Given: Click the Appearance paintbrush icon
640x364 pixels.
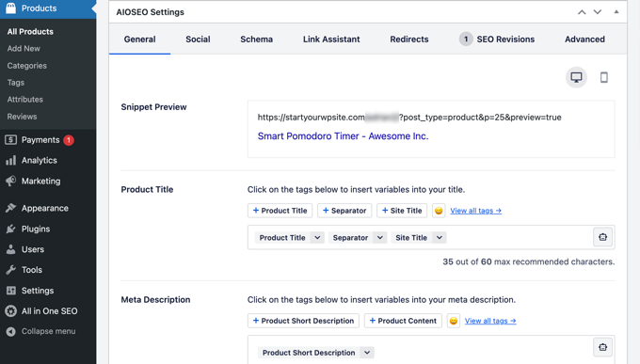Looking at the screenshot, I should [11, 208].
